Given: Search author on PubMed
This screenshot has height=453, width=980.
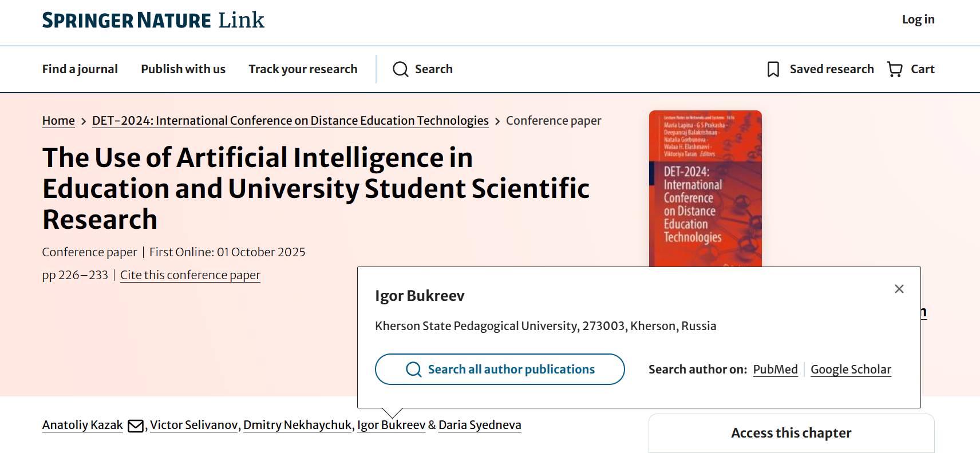Looking at the screenshot, I should click(775, 369).
